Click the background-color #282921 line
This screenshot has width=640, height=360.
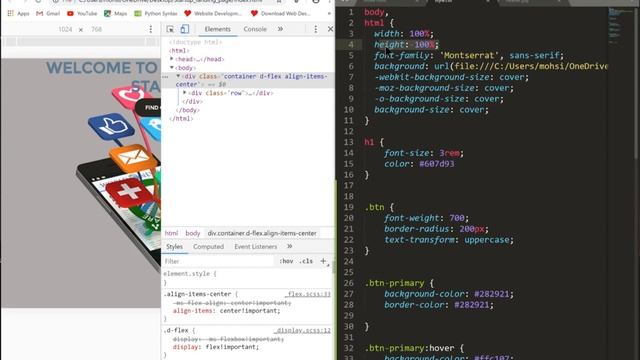point(449,294)
